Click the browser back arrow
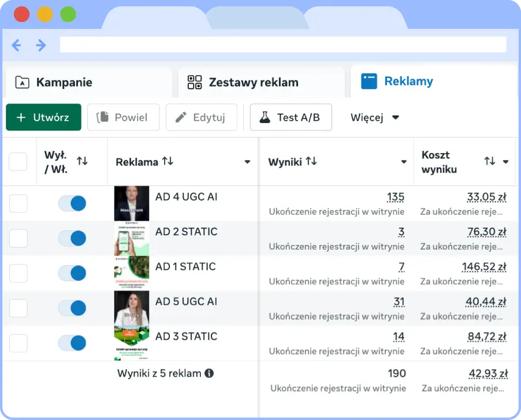The height and width of the screenshot is (420, 521). [x=16, y=45]
